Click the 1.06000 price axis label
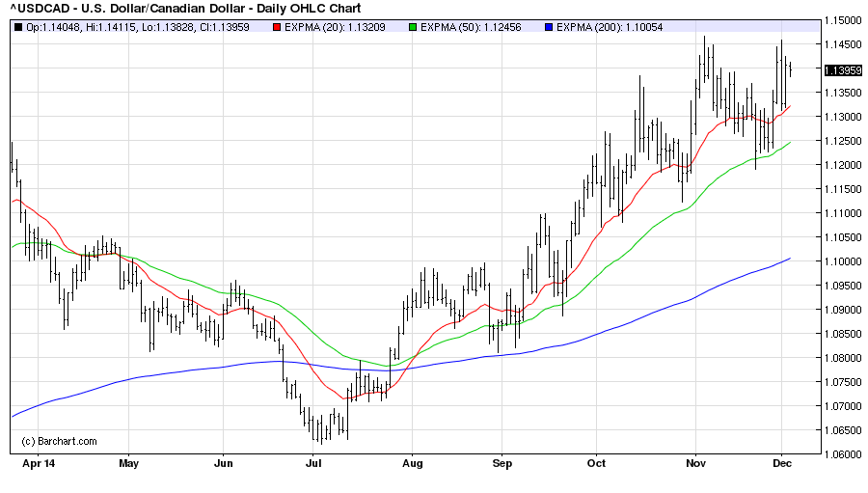The image size is (868, 493). point(844,454)
